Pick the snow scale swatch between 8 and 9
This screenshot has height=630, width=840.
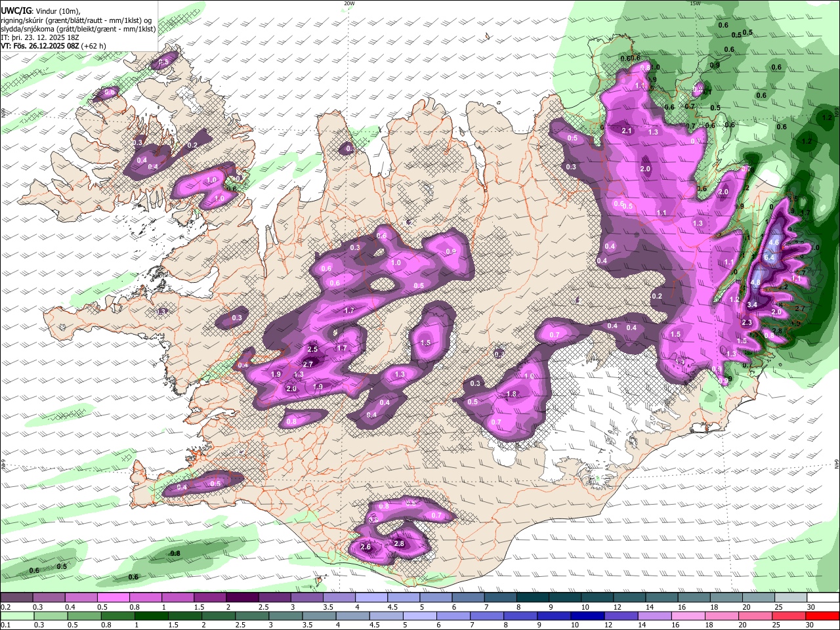click(x=533, y=598)
